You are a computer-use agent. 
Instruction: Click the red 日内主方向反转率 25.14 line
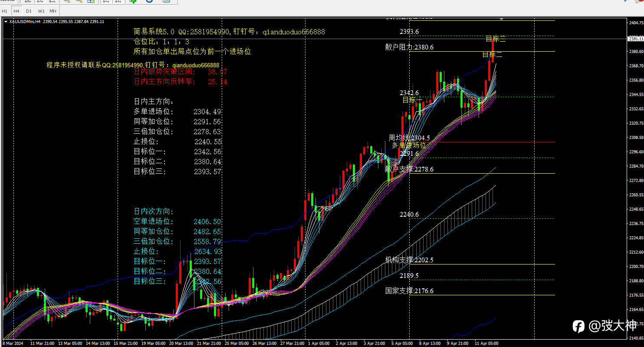pyautogui.click(x=181, y=82)
